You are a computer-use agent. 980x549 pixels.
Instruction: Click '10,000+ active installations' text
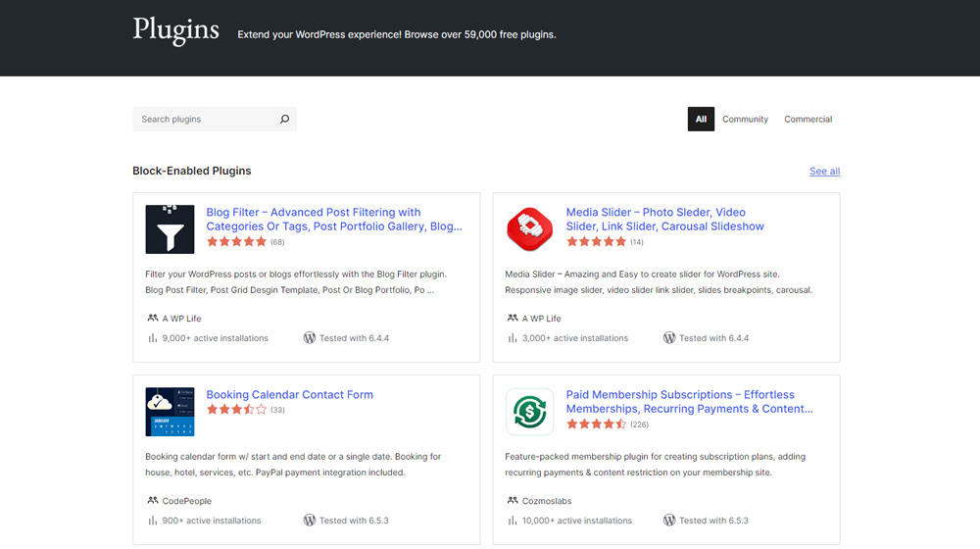coord(577,521)
